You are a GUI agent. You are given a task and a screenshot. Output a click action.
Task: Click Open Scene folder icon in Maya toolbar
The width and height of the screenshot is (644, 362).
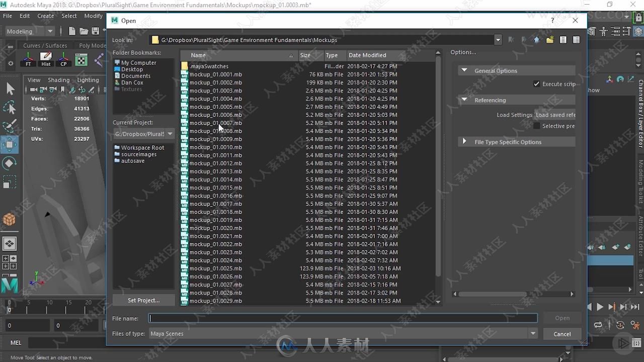tap(84, 31)
